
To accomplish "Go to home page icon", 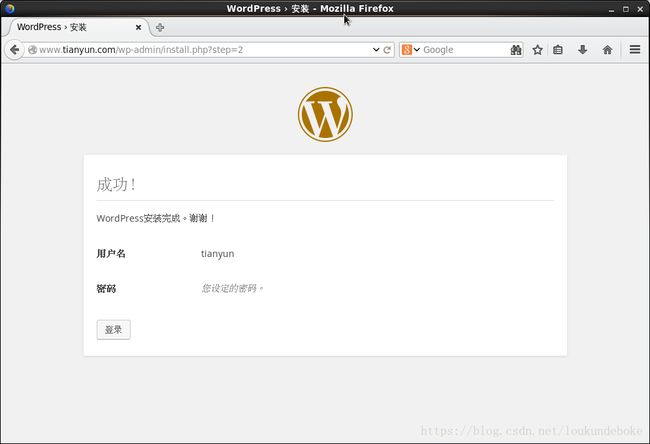I will (x=607, y=50).
